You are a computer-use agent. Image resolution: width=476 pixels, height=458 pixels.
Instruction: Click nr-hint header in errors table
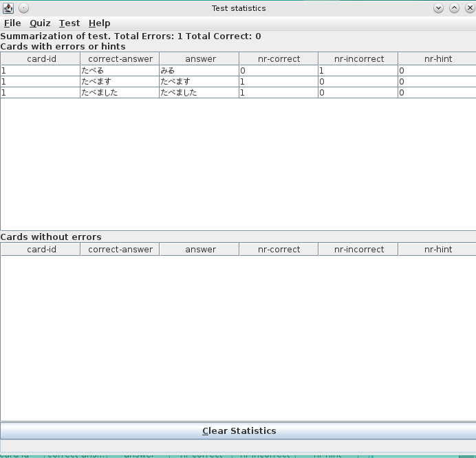coord(437,58)
